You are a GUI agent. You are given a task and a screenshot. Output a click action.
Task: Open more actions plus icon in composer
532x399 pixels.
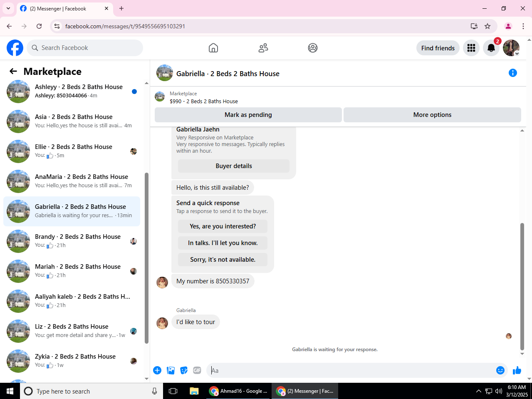(157, 370)
